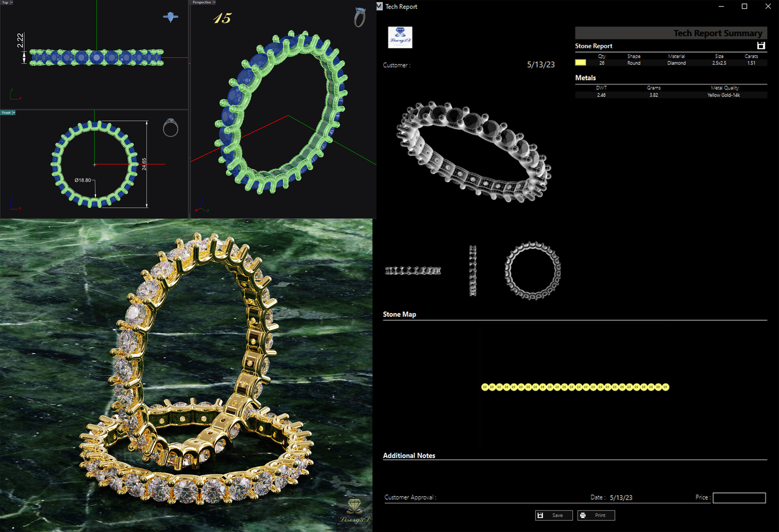Open the Perspective viewport dropdown arrow
Screen dimensions: 779x532
tap(214, 2)
